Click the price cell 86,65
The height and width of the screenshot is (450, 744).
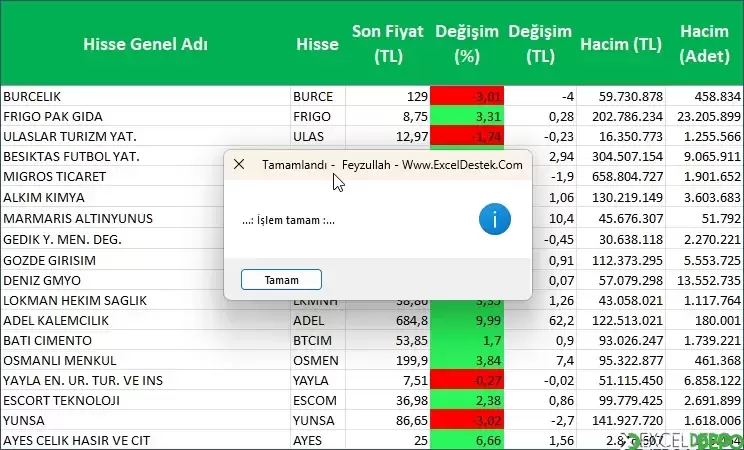388,420
